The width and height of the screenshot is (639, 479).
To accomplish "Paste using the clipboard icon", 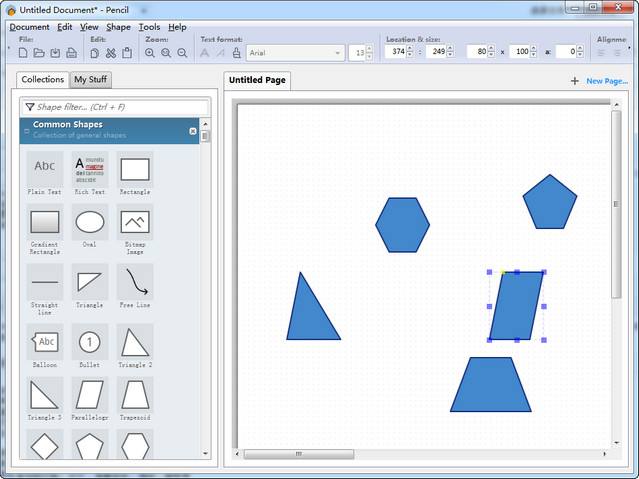I will point(127,53).
